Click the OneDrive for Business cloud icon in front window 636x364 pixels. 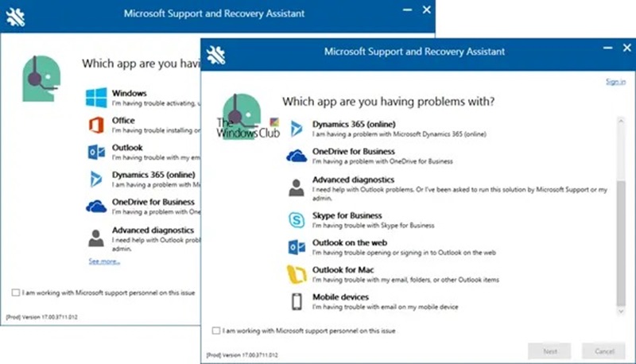coord(297,156)
